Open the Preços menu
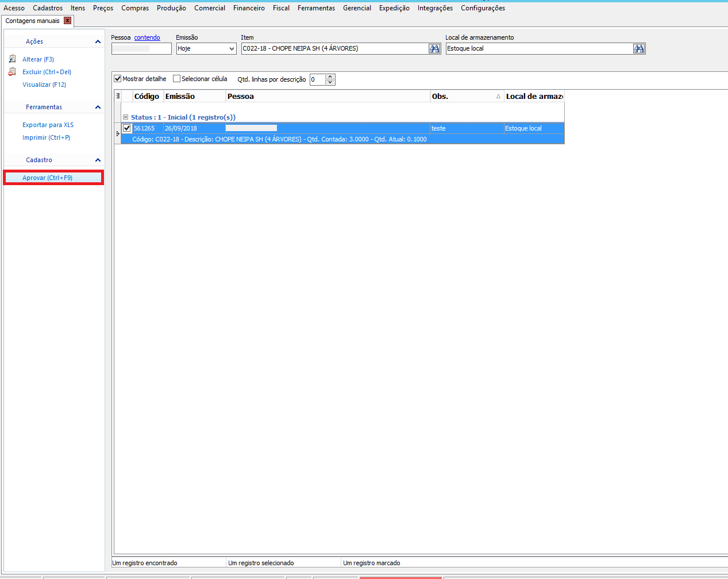 click(x=103, y=8)
